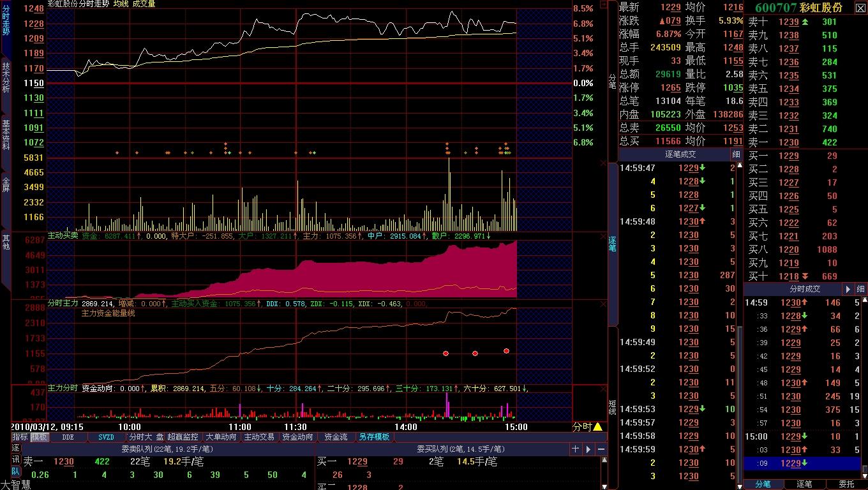Click the 细 button beside 分时成交
868x490 pixels.
click(860, 289)
